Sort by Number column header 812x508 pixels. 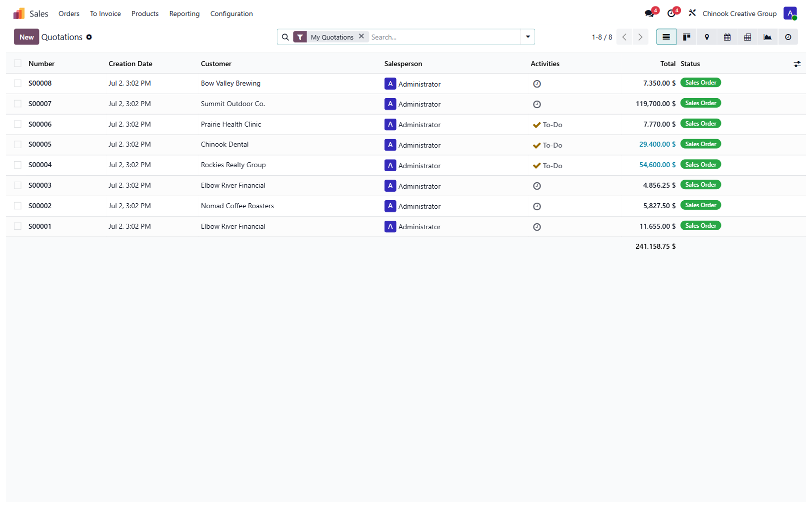(41, 64)
